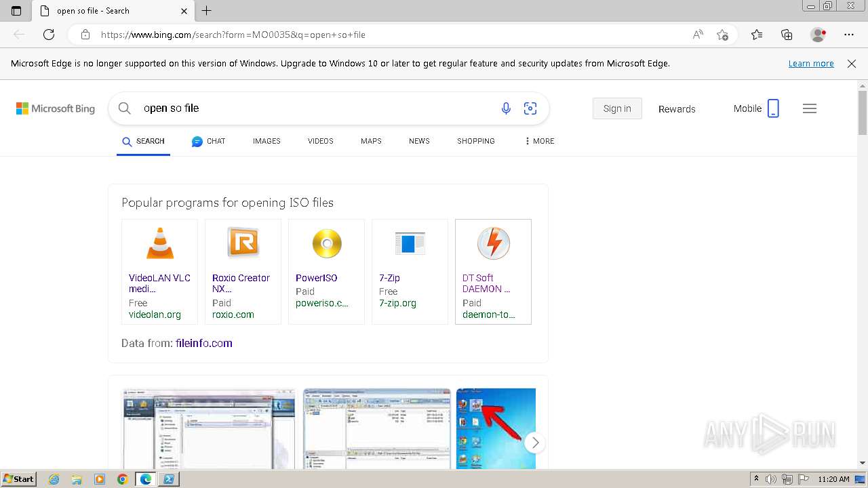Click the search magnifier icon
This screenshot has height=488, width=868.
coord(124,108)
